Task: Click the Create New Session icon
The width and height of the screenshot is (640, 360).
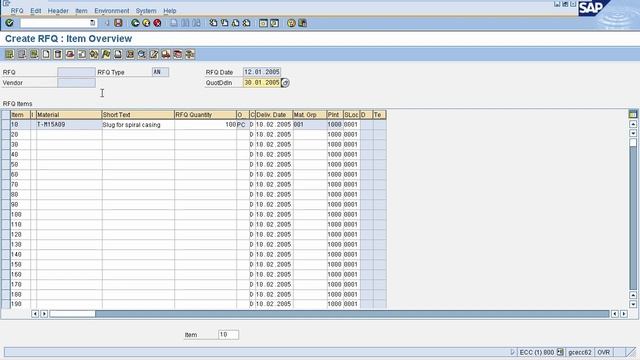Action: pos(263,23)
